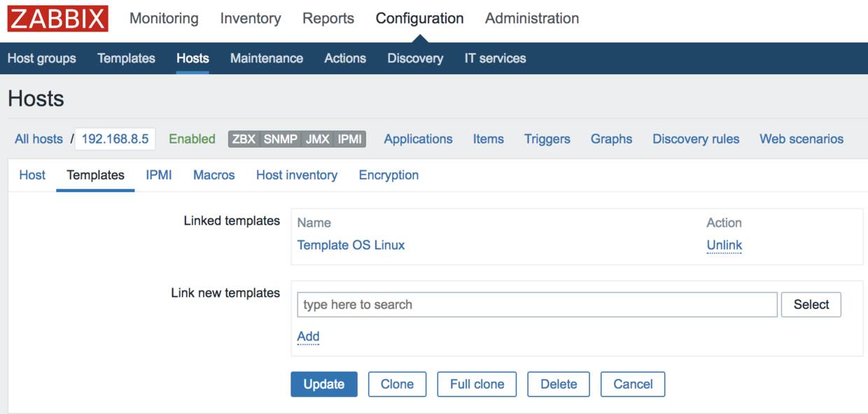Select the Templates tab in host form
This screenshot has height=414, width=868.
(95, 175)
